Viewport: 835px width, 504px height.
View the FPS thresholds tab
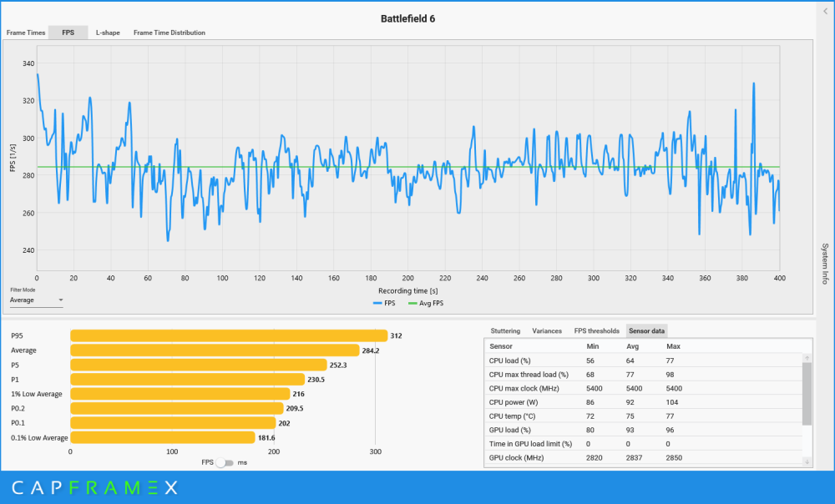pos(596,330)
